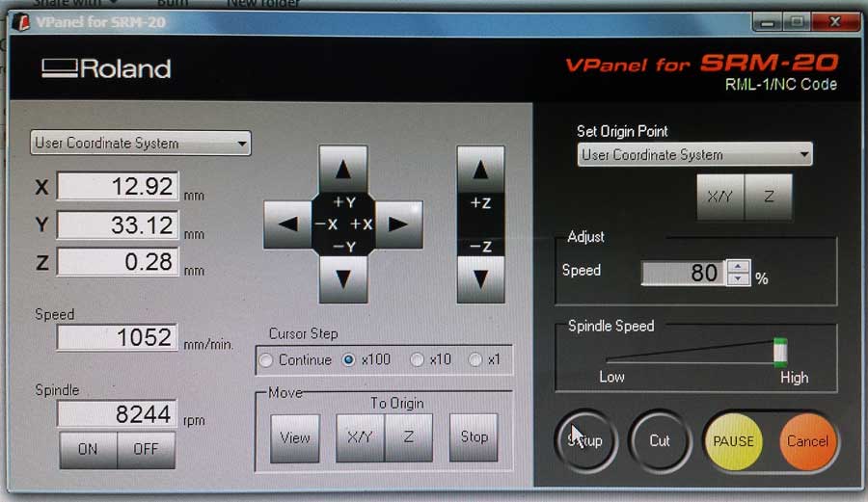Click the Adjust Speed percent field
Viewport: 868px width, 502px height.
click(683, 273)
